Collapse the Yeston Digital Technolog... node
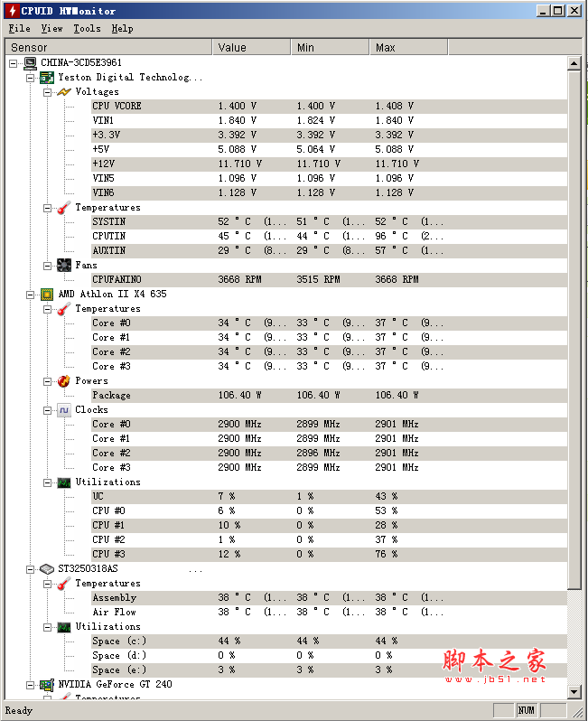The image size is (588, 721). [31, 78]
